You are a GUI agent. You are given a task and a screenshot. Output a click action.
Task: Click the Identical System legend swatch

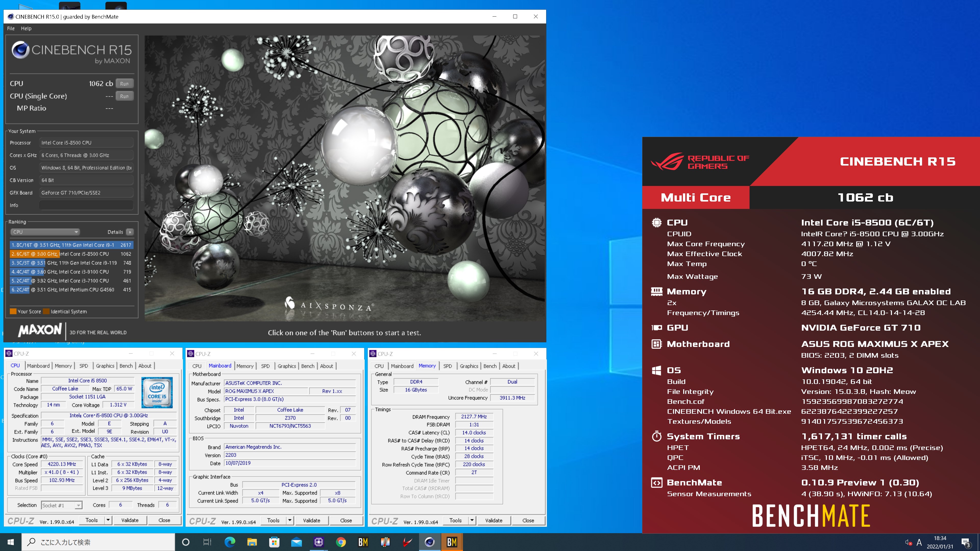(x=46, y=311)
